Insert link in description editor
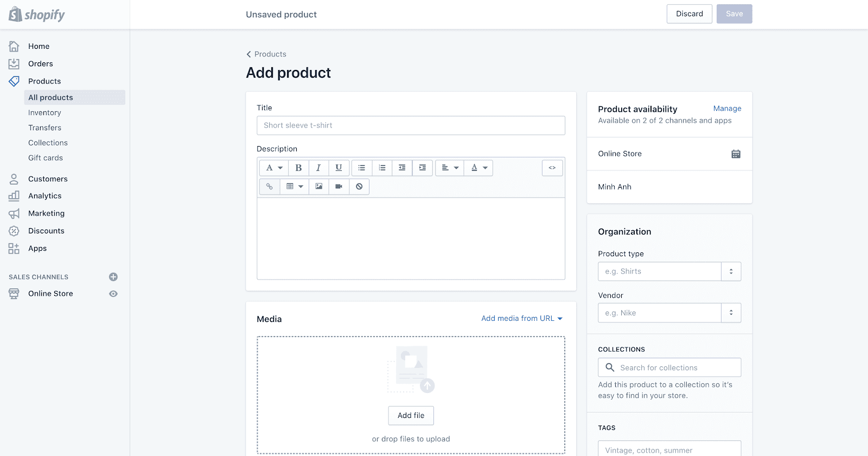Screen dimensions: 868x456 270,186
